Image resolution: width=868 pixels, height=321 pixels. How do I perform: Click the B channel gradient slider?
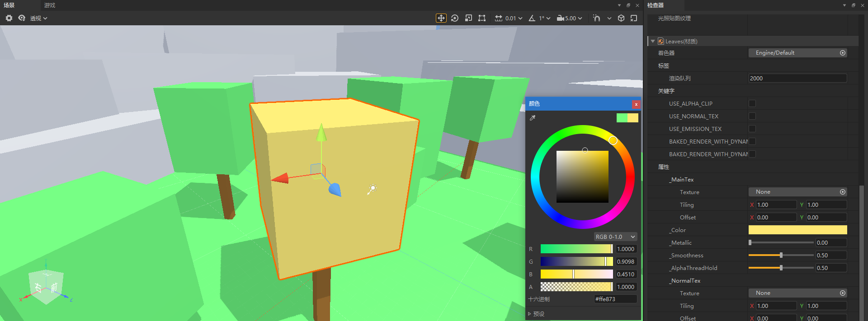click(x=577, y=274)
